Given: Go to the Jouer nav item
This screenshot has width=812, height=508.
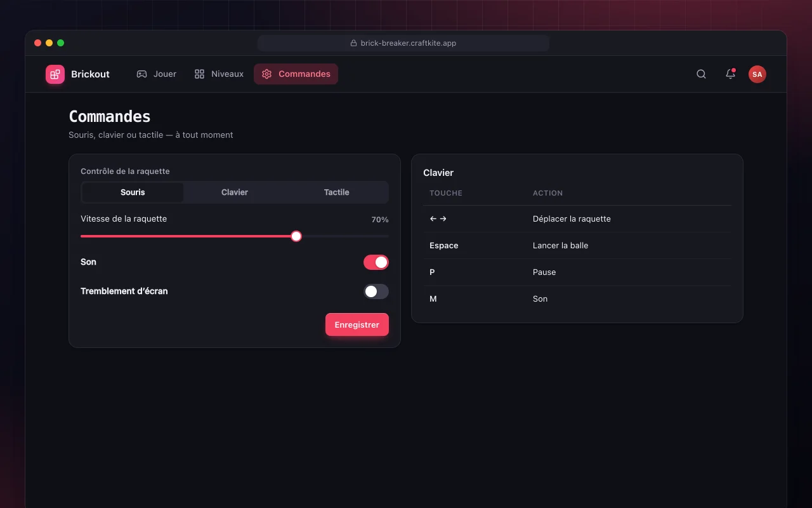Looking at the screenshot, I should coord(156,74).
